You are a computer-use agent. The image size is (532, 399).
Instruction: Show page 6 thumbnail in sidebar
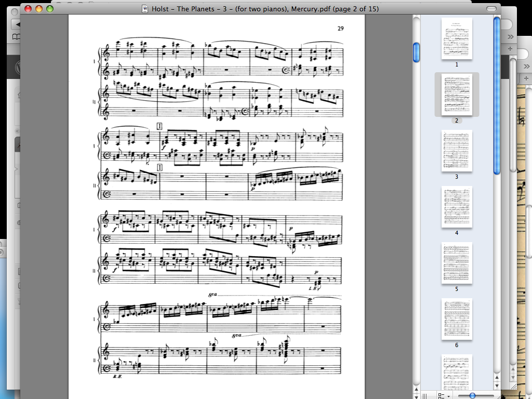(x=457, y=319)
